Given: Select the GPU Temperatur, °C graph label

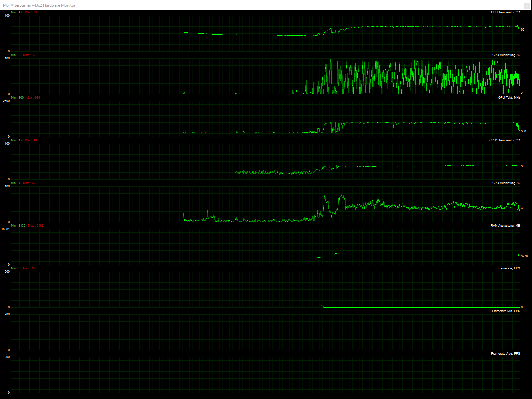Looking at the screenshot, I should [505, 12].
